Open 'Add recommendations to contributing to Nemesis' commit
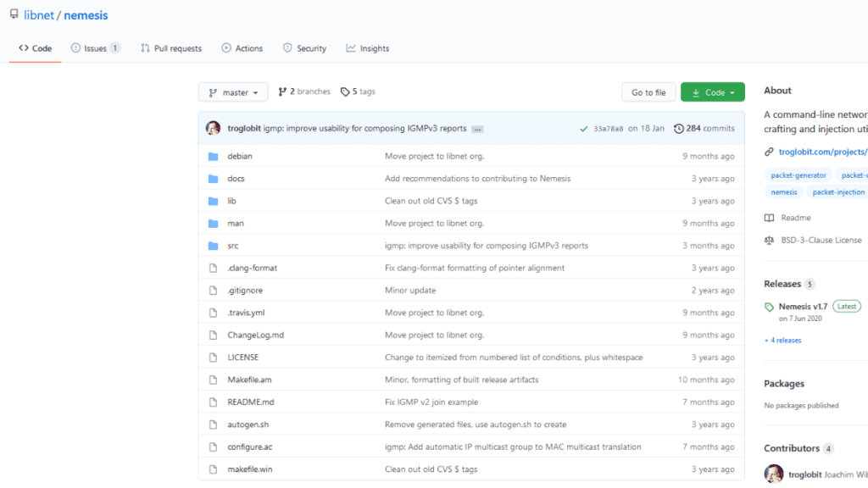The height and width of the screenshot is (488, 868). coord(478,179)
